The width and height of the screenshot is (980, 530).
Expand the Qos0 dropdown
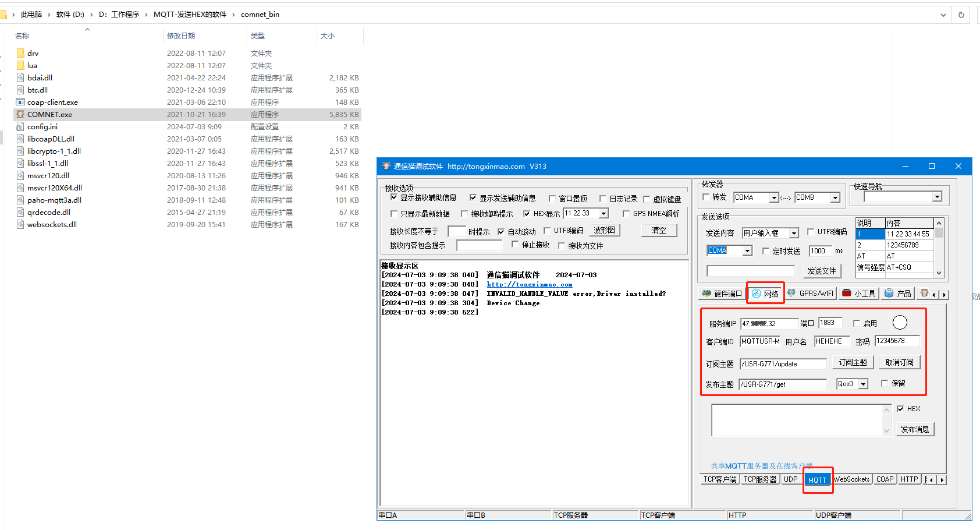(864, 384)
